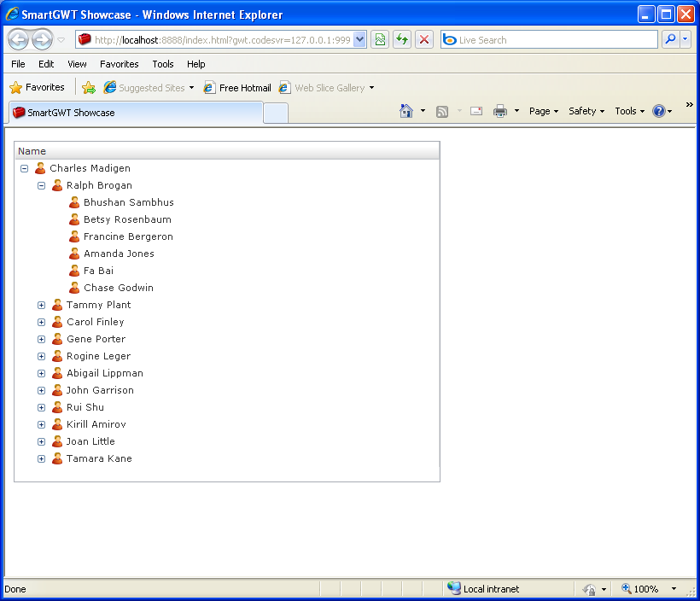Expand the Tamara Kane node

[x=41, y=458]
